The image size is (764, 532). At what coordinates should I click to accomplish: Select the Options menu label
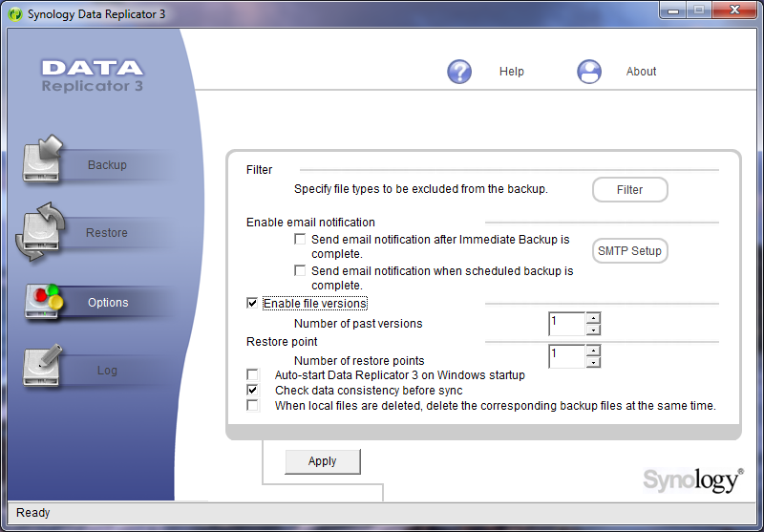pos(108,303)
